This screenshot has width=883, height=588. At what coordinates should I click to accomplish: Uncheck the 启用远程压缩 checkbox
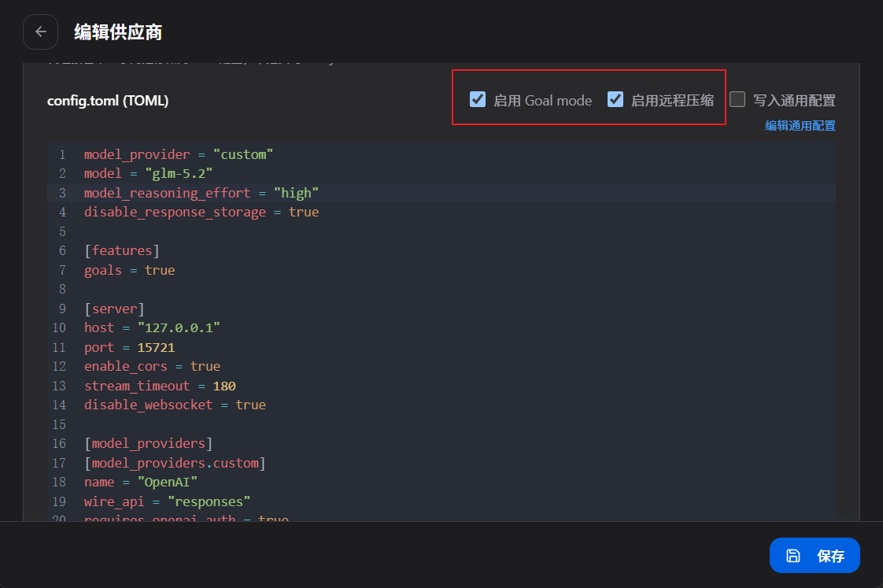pos(615,100)
